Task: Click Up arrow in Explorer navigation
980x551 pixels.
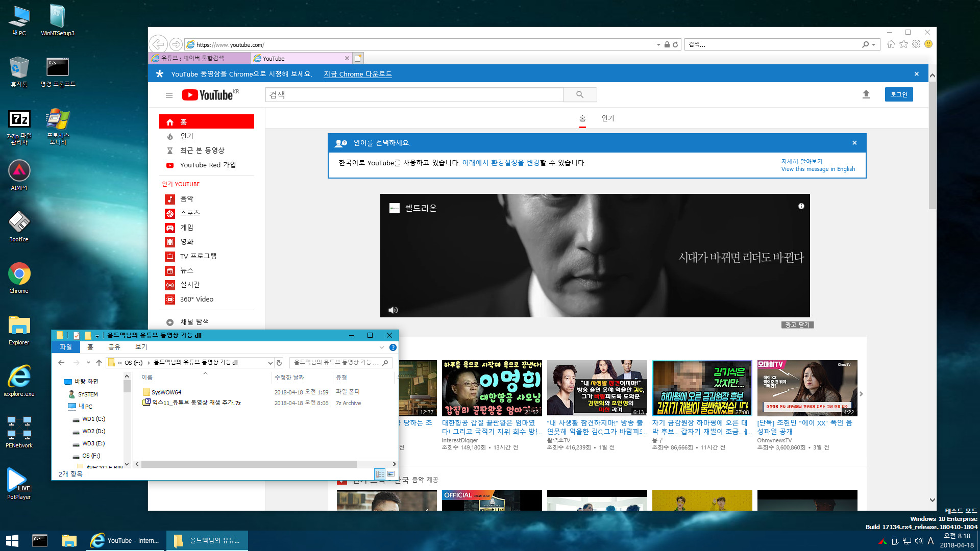Action: click(99, 363)
